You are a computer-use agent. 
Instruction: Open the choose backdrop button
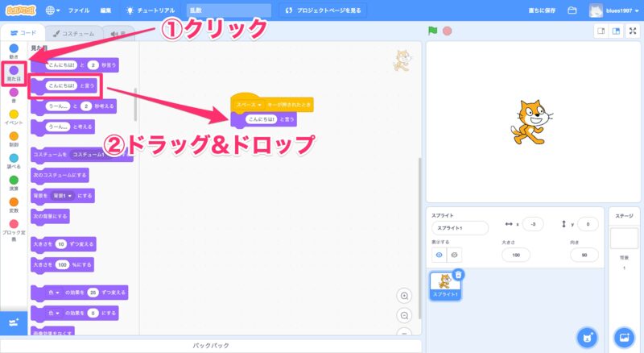click(624, 337)
